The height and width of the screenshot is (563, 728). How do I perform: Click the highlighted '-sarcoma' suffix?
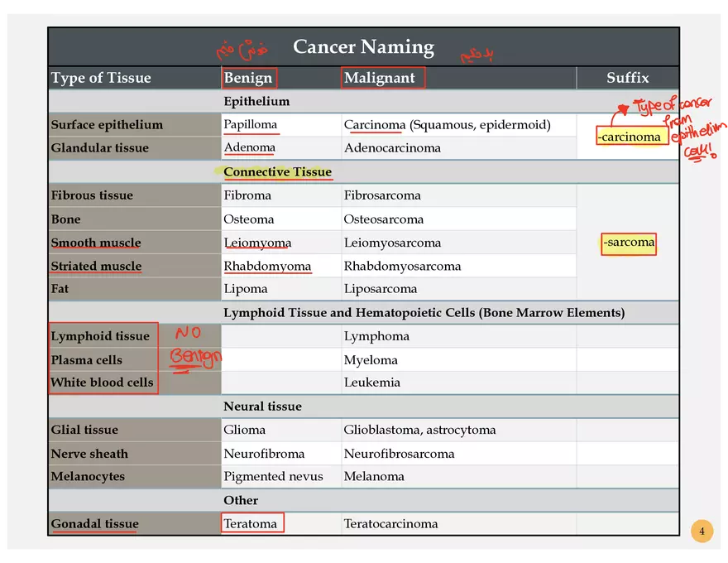[x=629, y=244]
